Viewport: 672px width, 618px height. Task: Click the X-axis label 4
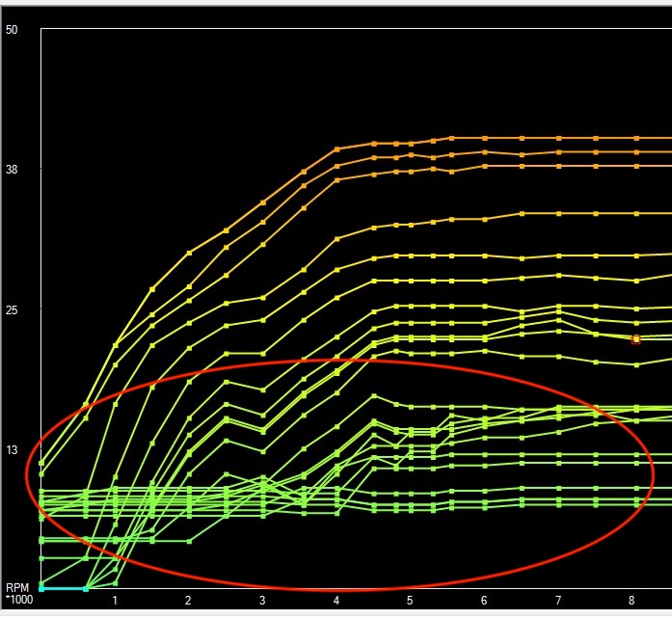point(336,601)
